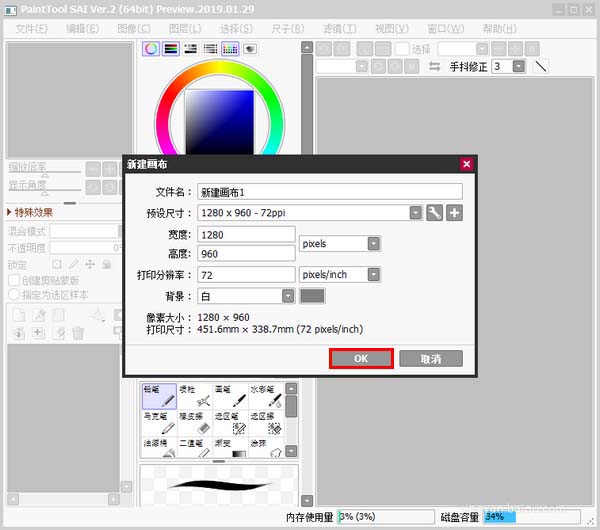Toggle the RGB slider panel
This screenshot has width=600, height=530.
click(x=171, y=49)
